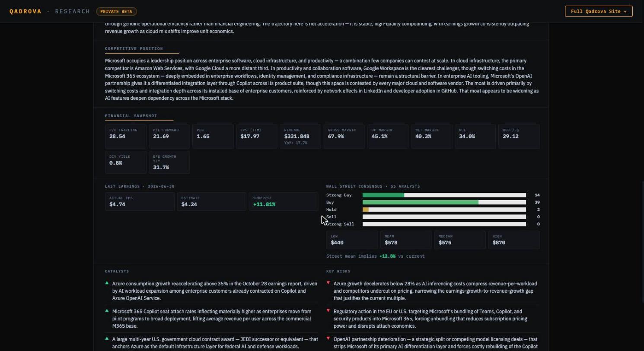Click the down-triangle beside Regulatory action risk
644x351 pixels.
point(328,311)
